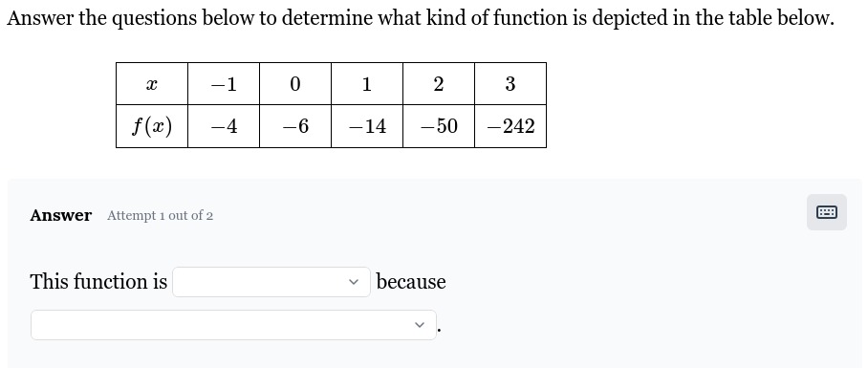The image size is (868, 368).
Task: Expand the reason dropdown below 'because'
Action: tap(233, 325)
